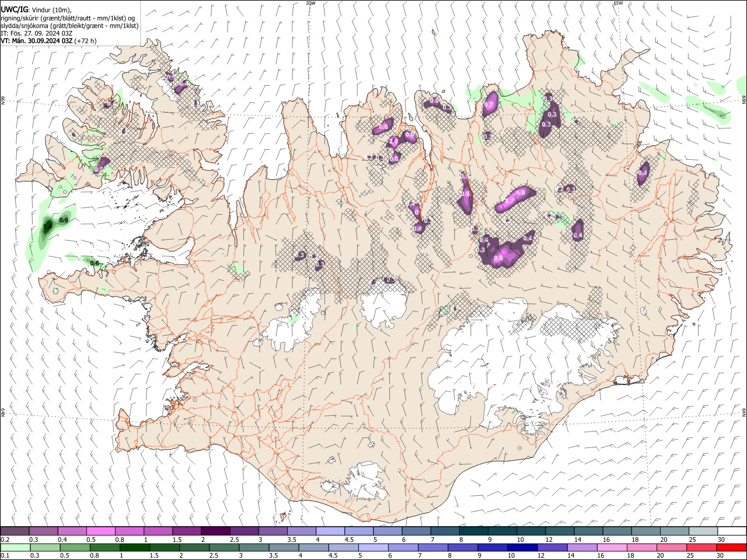Viewport: 747px width, 560px height.
Task: Pick the light lavender upper swatch between 4 and 4.5
Action: (x=330, y=531)
